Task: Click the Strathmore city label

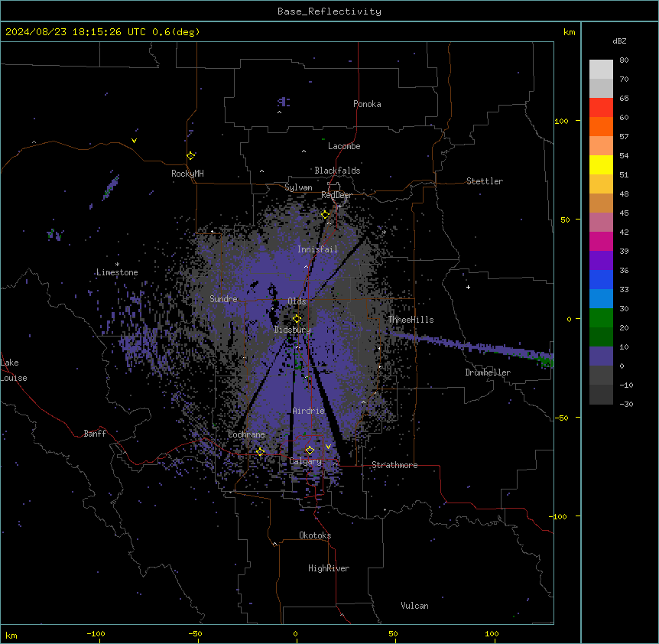Action: 394,465
